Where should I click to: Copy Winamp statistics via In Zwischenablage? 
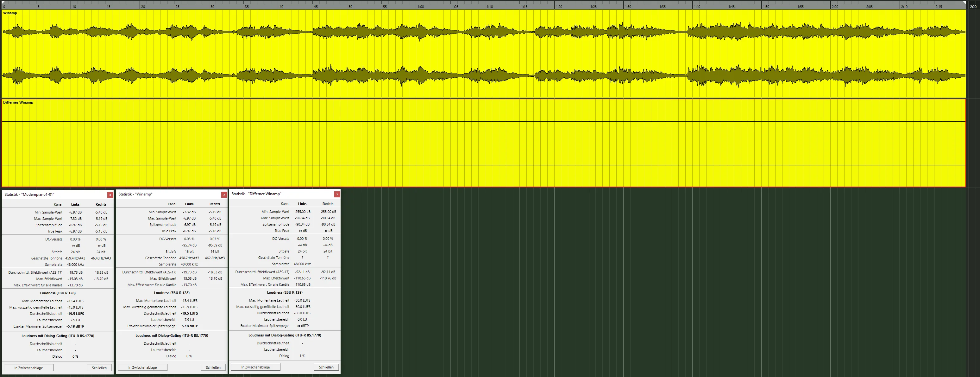point(142,367)
